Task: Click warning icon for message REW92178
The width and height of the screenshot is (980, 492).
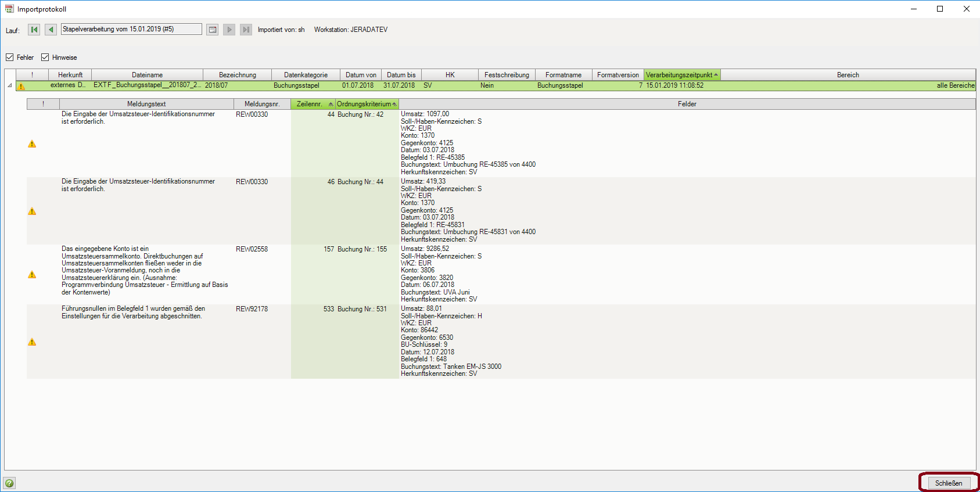Action: (32, 342)
